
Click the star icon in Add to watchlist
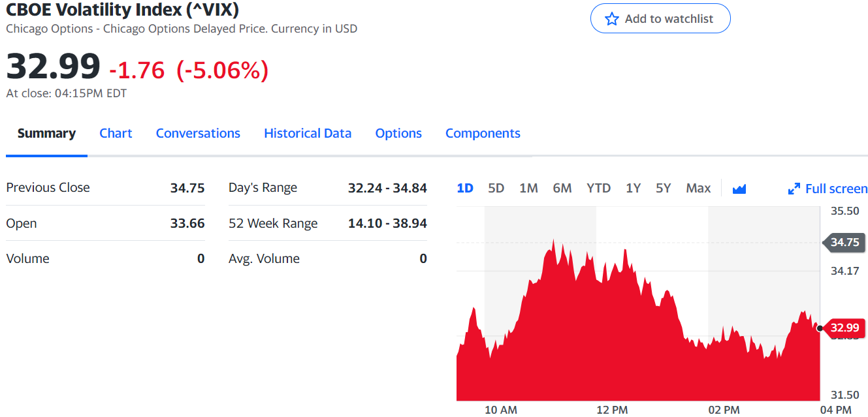[611, 19]
